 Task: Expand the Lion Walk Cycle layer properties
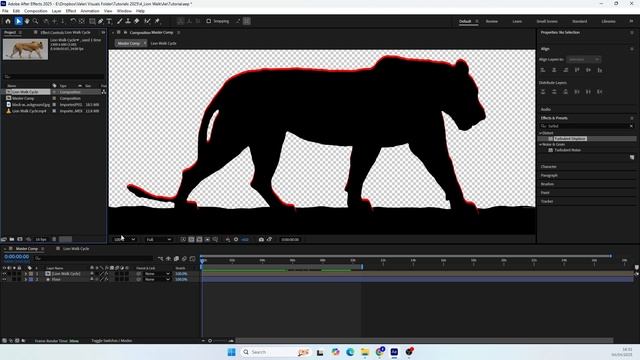point(25,274)
